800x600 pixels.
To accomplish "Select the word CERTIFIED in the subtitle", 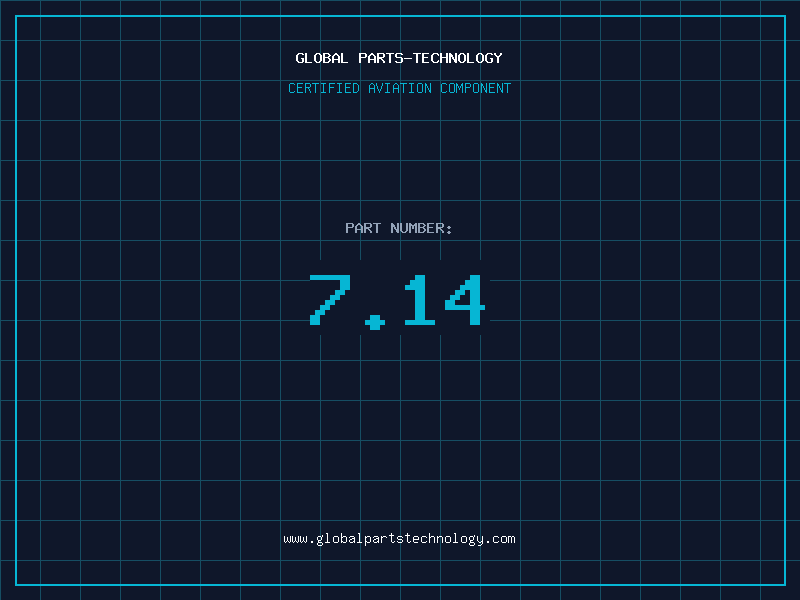I will [324, 88].
